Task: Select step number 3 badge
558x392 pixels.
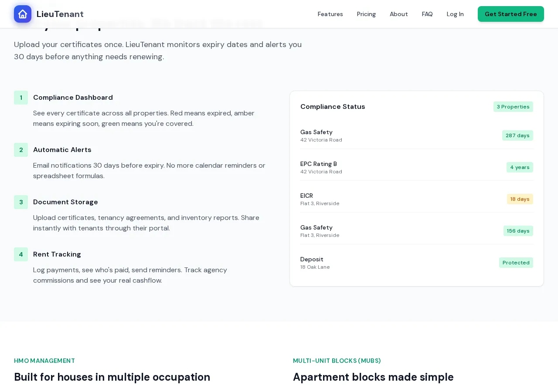Action: tap(21, 202)
